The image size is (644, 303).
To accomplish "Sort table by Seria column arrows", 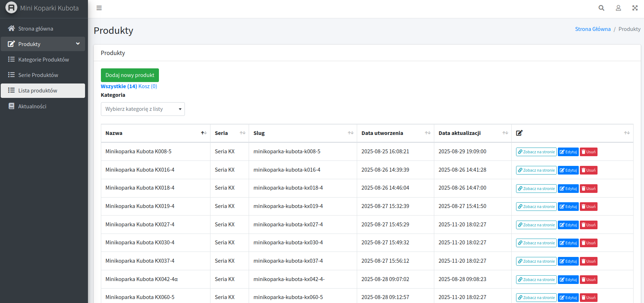I will click(243, 133).
